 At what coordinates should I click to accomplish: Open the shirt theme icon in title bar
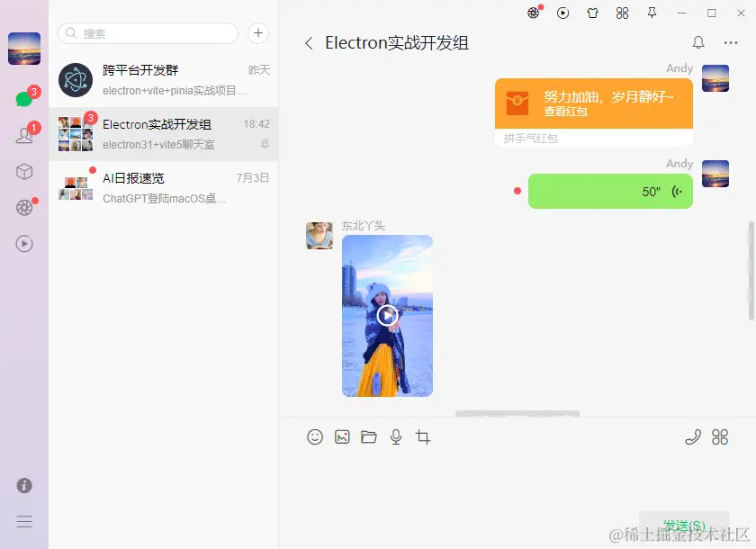[x=590, y=13]
